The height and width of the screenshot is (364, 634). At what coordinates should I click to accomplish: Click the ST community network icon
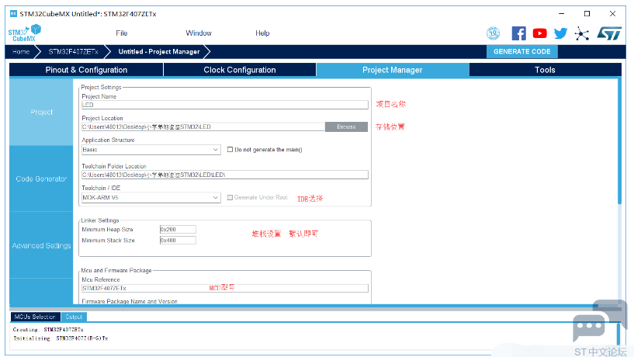pos(582,33)
